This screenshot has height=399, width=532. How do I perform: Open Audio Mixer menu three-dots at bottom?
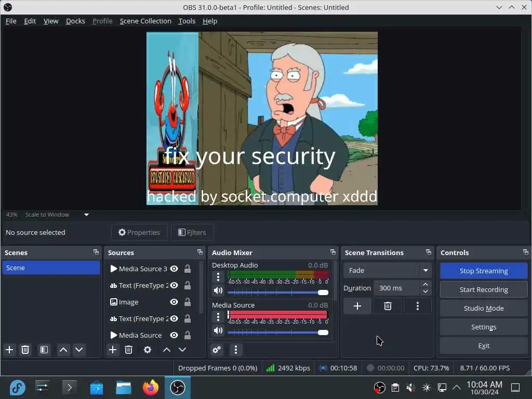point(236,350)
